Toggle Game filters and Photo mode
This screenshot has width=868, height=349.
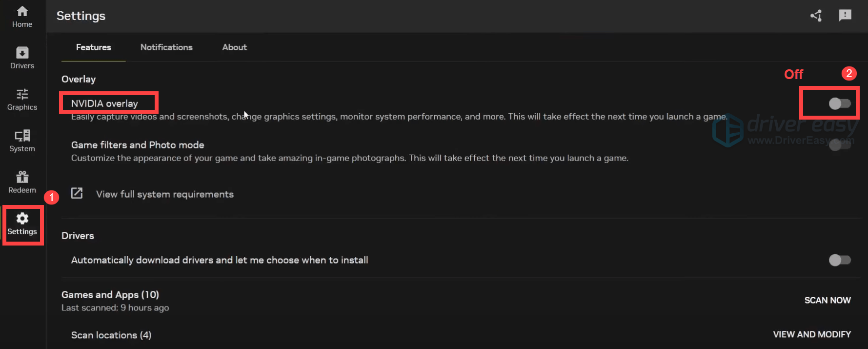coord(840,144)
